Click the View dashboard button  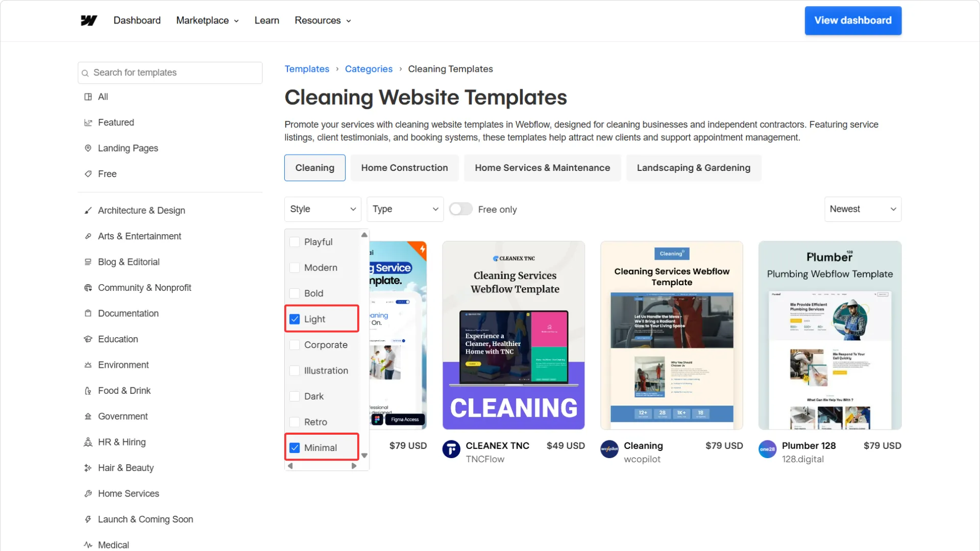pos(853,20)
